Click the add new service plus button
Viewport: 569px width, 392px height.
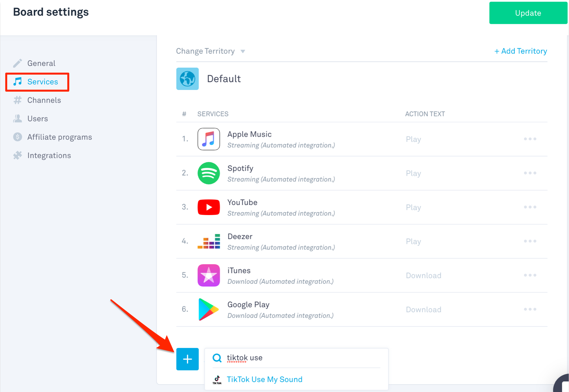(187, 359)
